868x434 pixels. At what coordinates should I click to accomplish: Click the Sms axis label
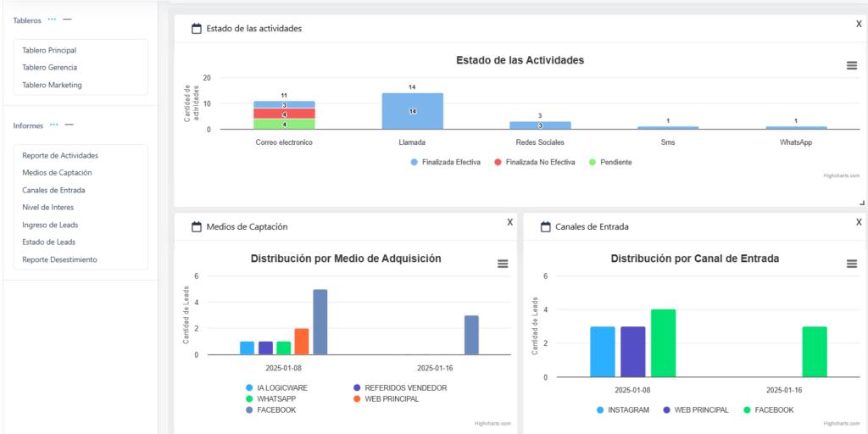click(668, 142)
